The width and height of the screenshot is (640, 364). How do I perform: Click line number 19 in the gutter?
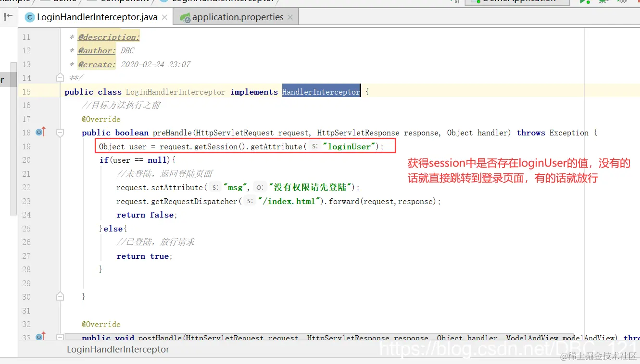point(26,146)
